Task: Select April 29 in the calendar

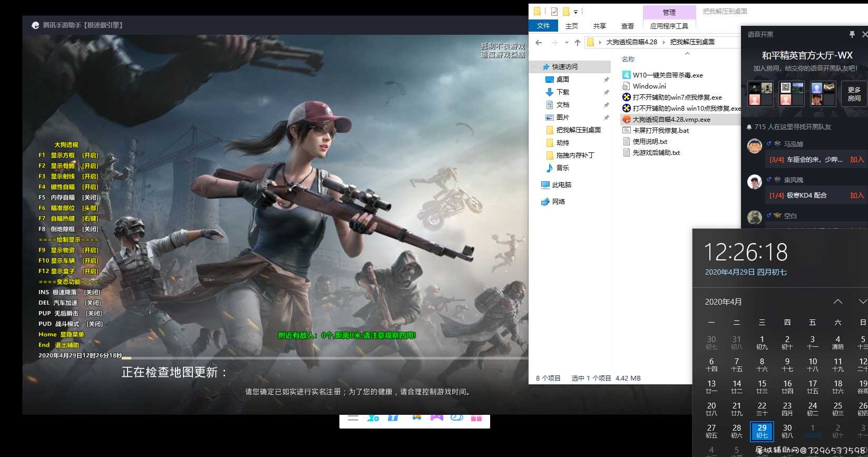Action: click(x=762, y=431)
